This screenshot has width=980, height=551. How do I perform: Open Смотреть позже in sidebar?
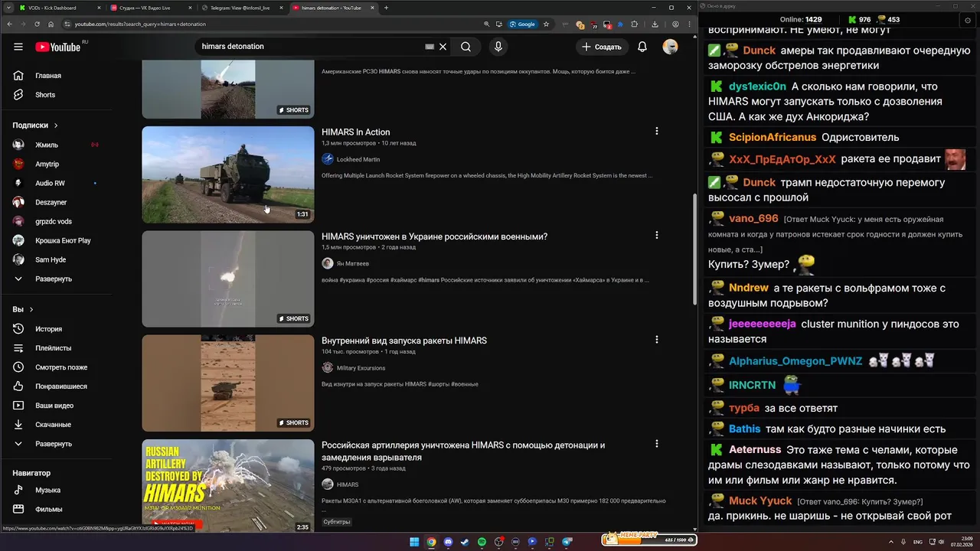click(60, 367)
